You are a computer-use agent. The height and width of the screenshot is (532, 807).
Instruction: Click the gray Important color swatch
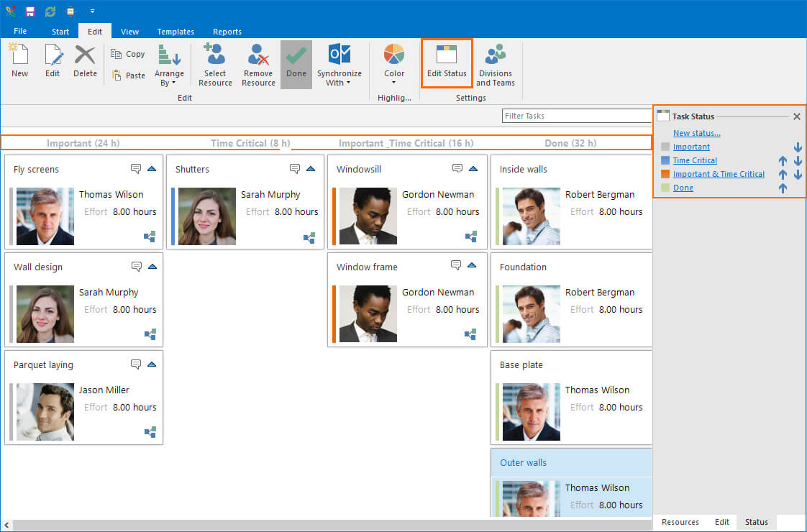pyautogui.click(x=665, y=147)
